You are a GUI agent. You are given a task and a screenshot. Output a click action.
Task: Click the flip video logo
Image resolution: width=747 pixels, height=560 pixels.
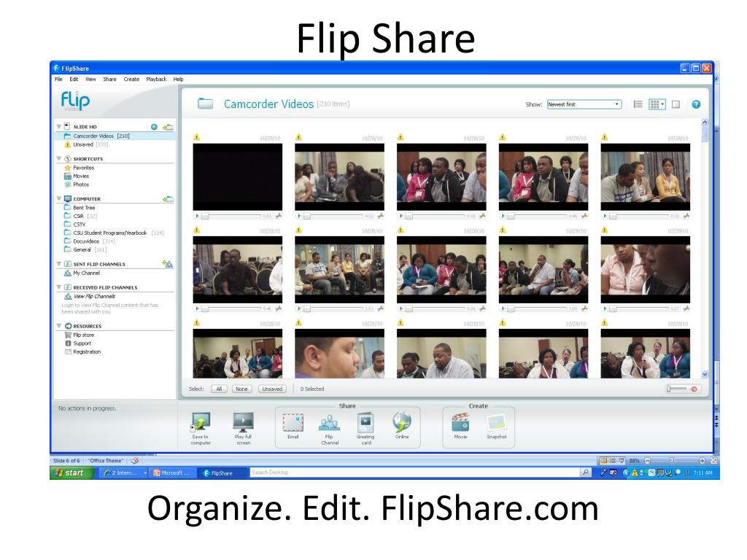(75, 101)
